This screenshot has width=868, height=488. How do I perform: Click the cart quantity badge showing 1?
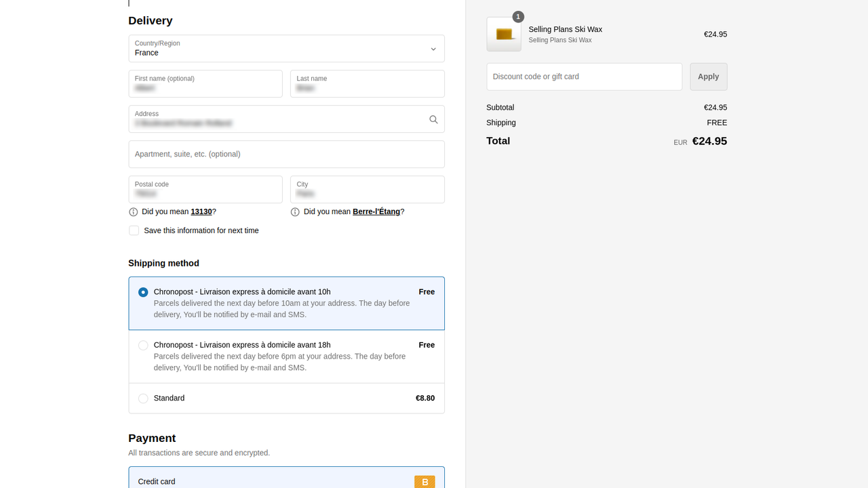tap(518, 16)
